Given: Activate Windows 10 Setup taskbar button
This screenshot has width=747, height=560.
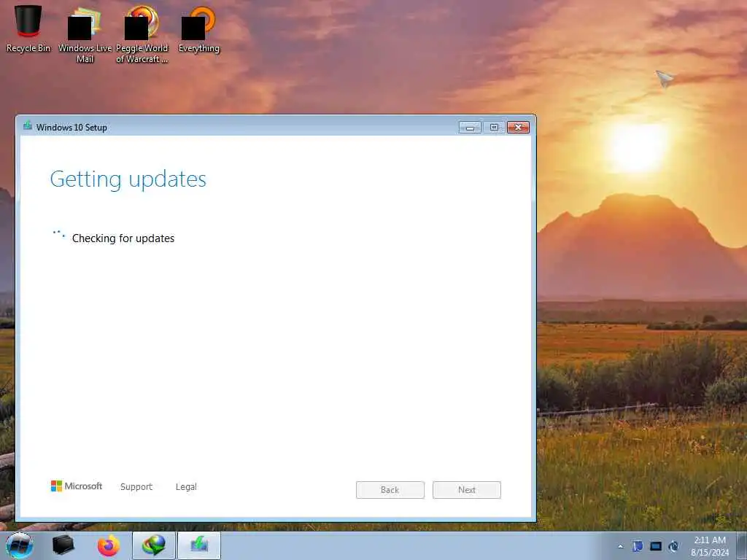Looking at the screenshot, I should (x=199, y=545).
